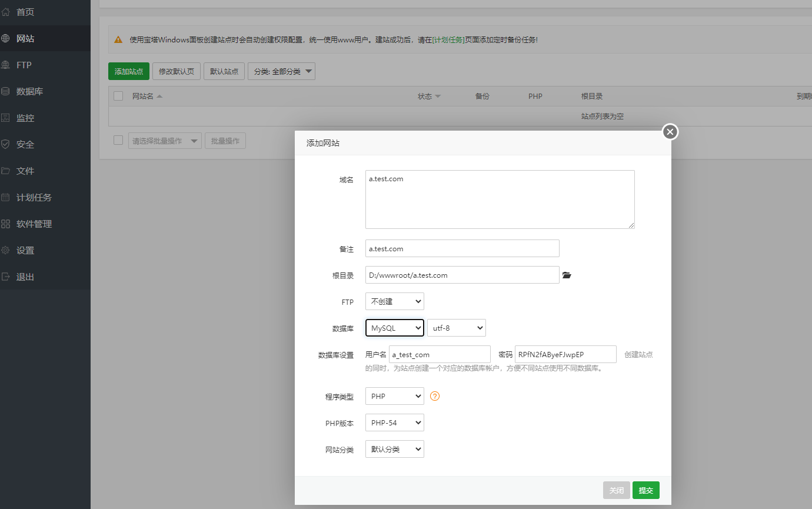Viewport: 812px width, 509px height.
Task: Click the 默认站点 button
Action: click(x=224, y=71)
